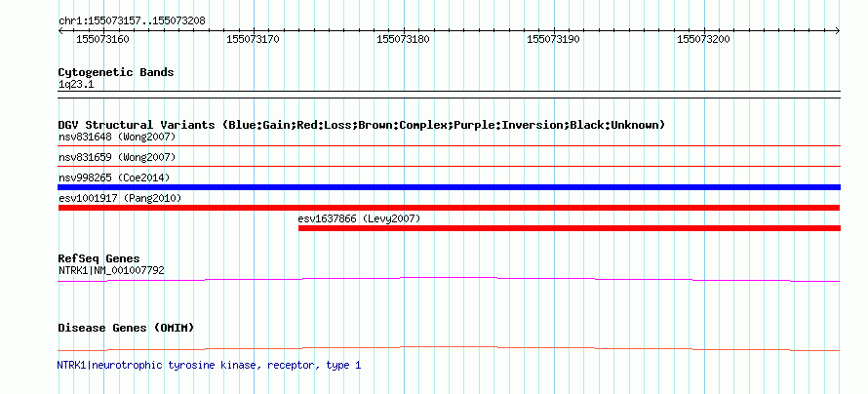
Task: Select the Cytogenetic Bands track title
Action: (x=116, y=72)
